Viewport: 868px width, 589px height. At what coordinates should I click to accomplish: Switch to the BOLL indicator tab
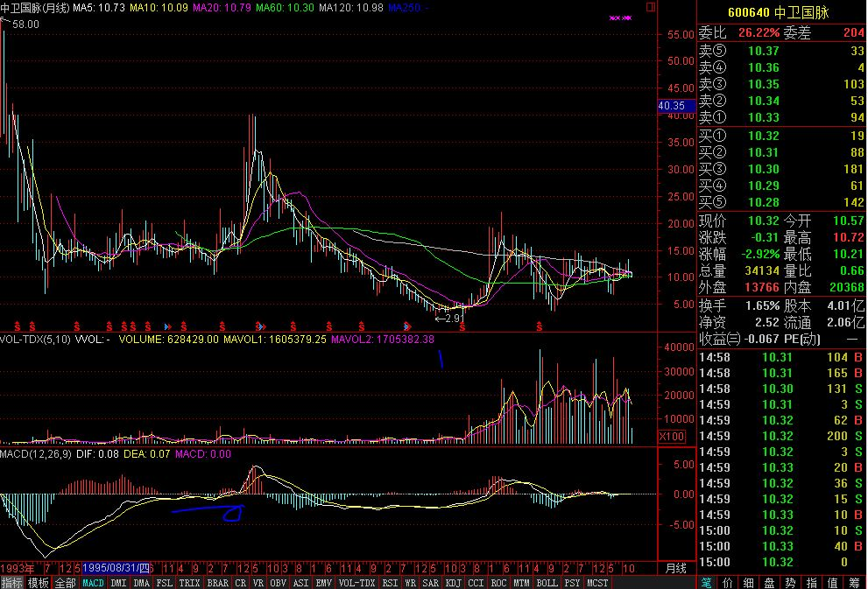pos(547,582)
